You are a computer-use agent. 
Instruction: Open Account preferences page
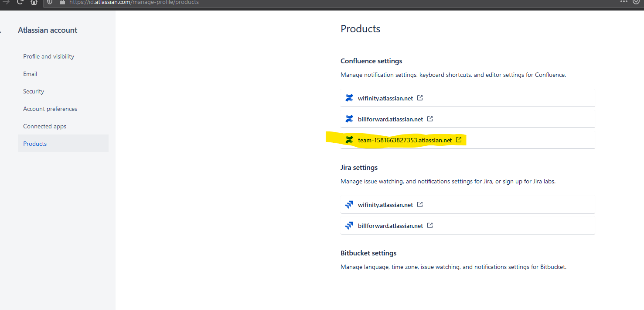pos(50,109)
